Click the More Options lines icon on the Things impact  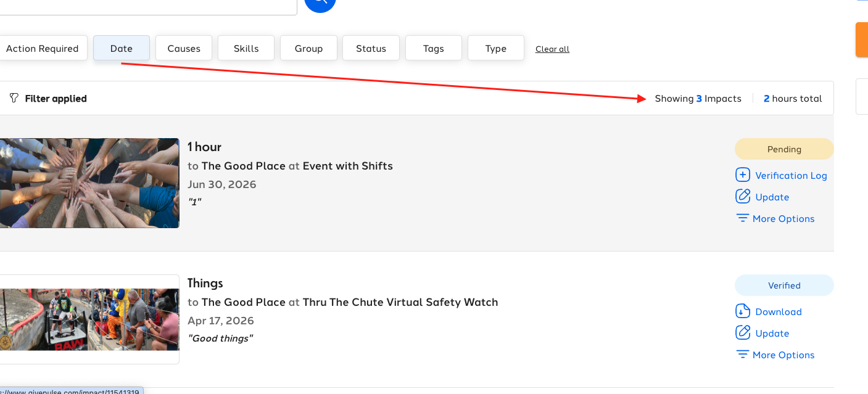click(743, 355)
